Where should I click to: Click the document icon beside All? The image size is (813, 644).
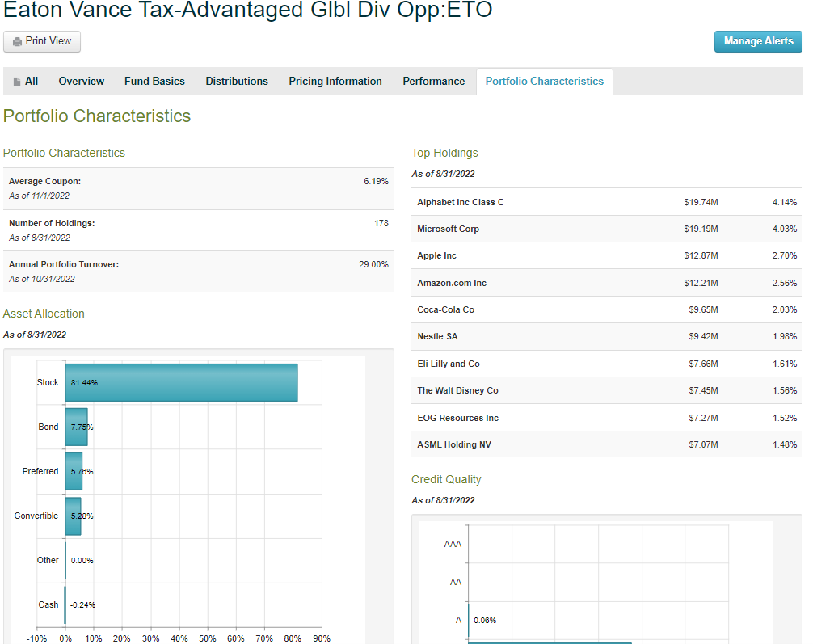click(17, 82)
